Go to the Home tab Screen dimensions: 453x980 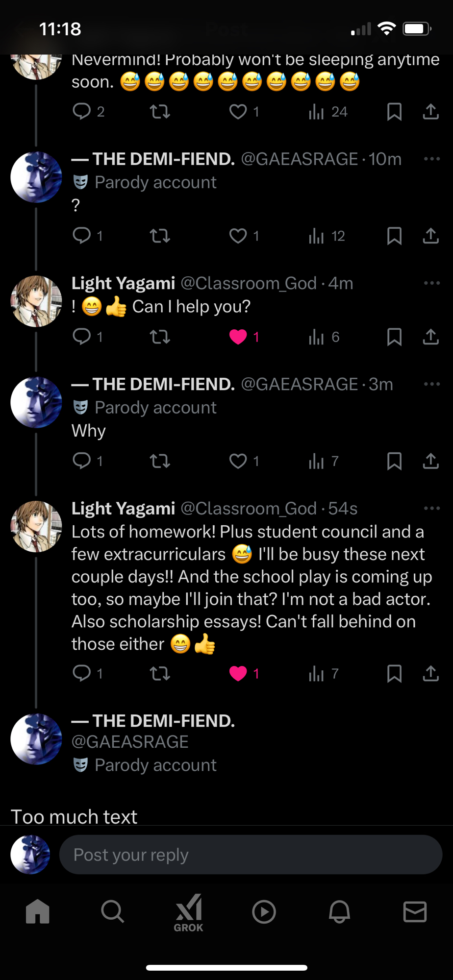(x=38, y=912)
